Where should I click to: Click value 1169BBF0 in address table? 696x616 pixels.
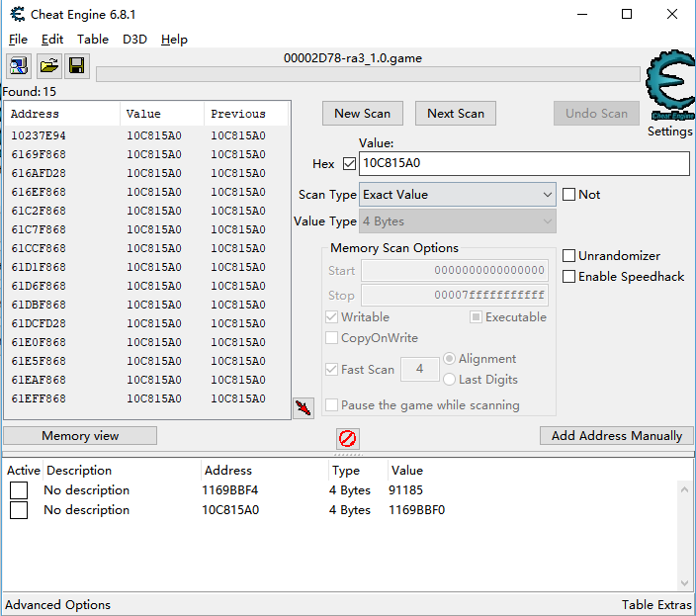tap(417, 510)
